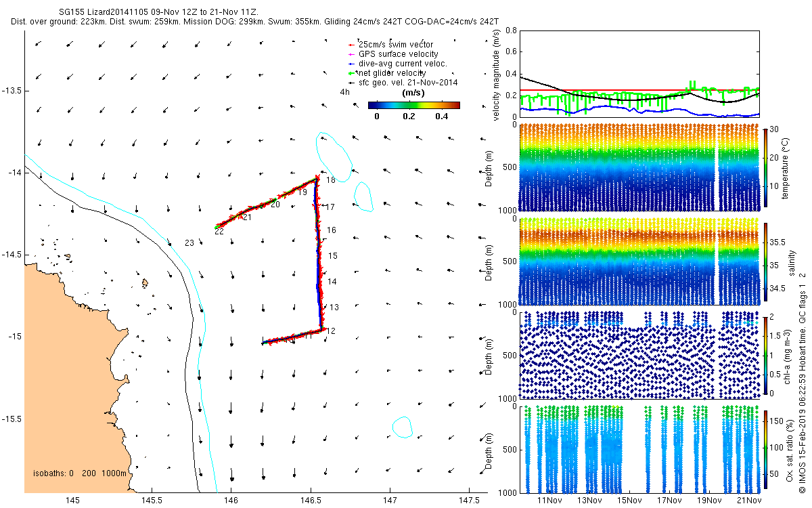Click the Ox. sat. ratio colorbar
The image size is (812, 508).
(x=766, y=448)
